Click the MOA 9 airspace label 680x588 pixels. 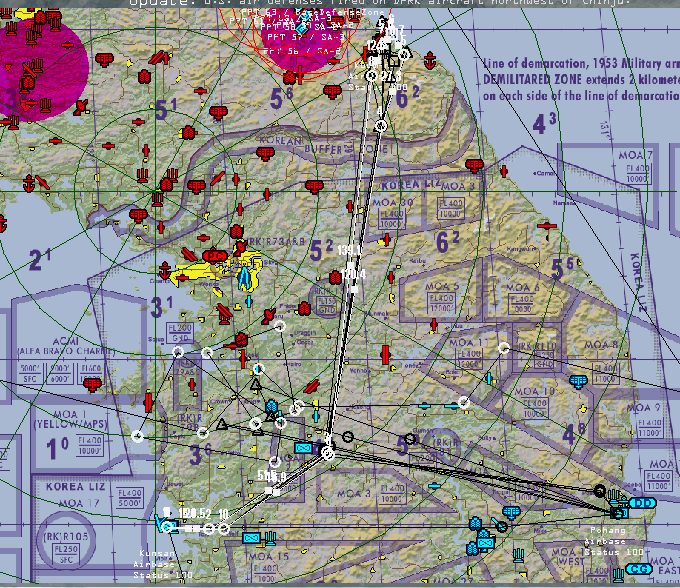644,408
